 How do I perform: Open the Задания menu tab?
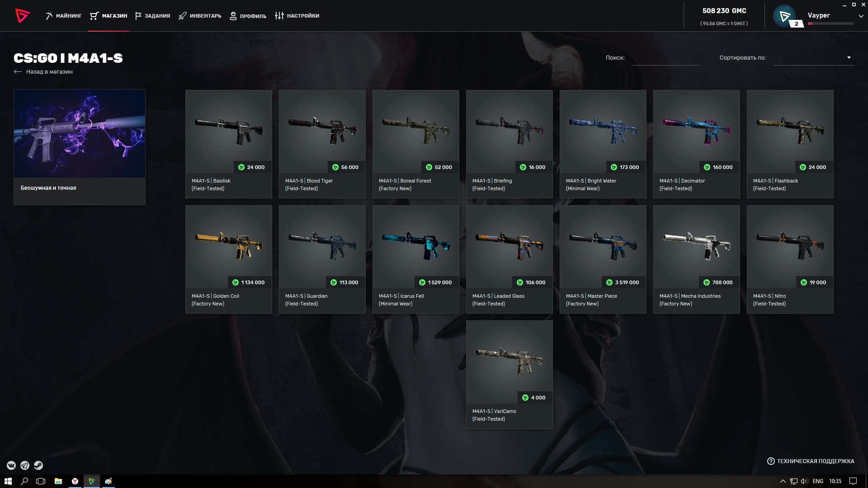[x=152, y=16]
